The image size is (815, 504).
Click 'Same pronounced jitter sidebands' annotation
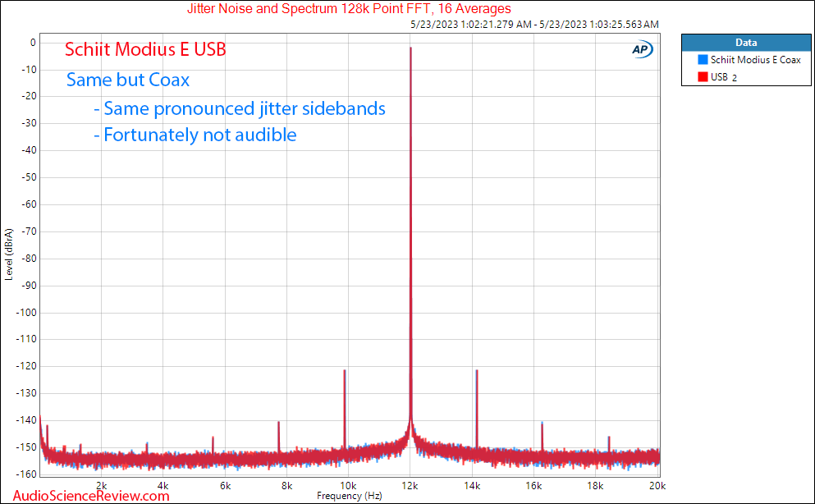240,108
